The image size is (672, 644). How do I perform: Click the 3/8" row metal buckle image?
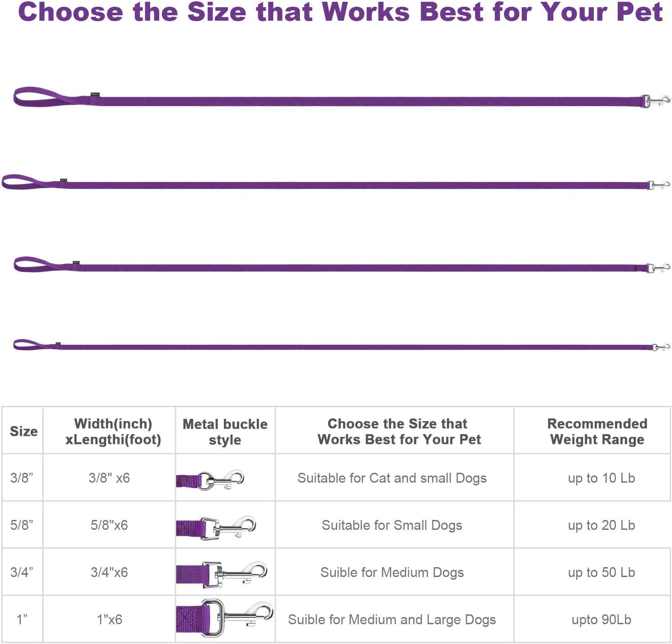coord(210,480)
